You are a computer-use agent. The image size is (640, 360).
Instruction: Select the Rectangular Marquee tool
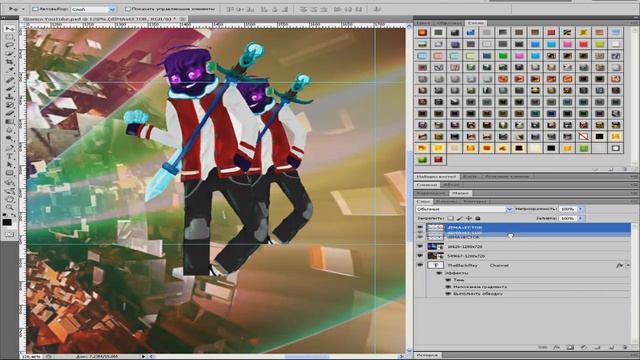pos(9,37)
